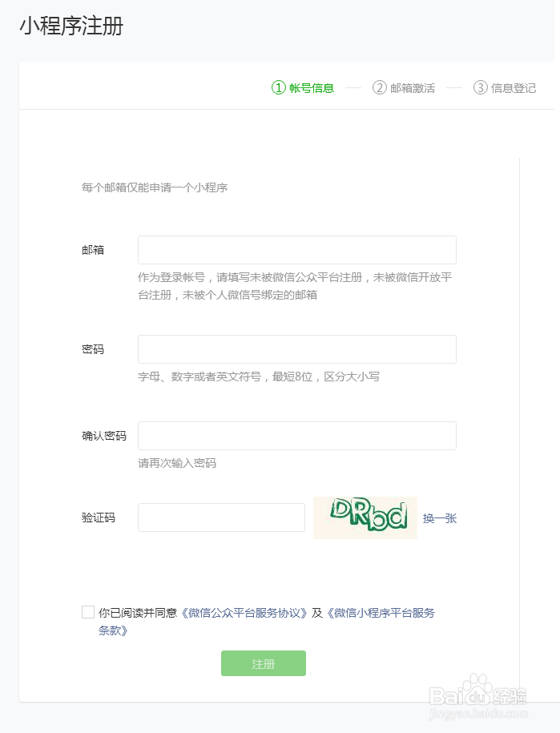Click the step 2 circle icon
This screenshot has width=560, height=733.
pyautogui.click(x=380, y=87)
